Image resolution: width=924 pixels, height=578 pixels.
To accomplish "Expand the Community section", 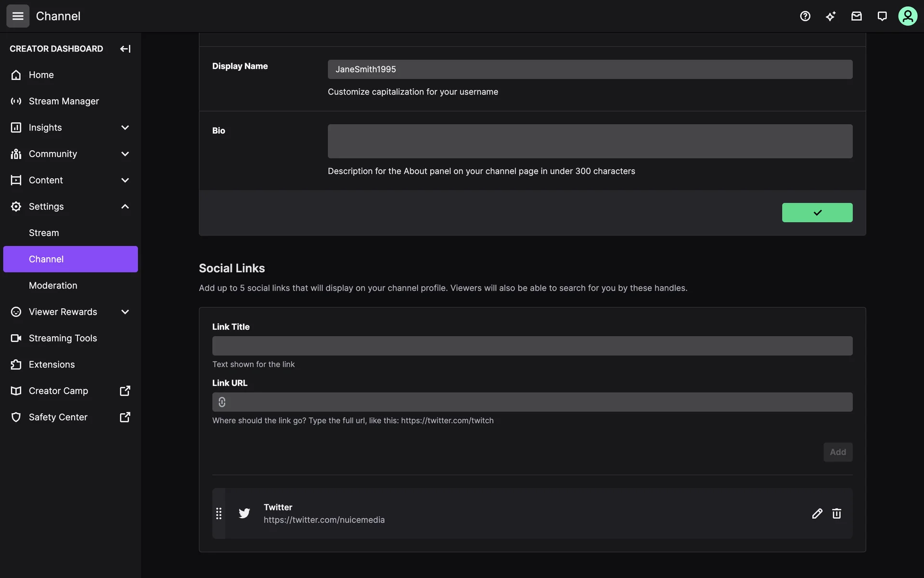I will click(x=125, y=154).
